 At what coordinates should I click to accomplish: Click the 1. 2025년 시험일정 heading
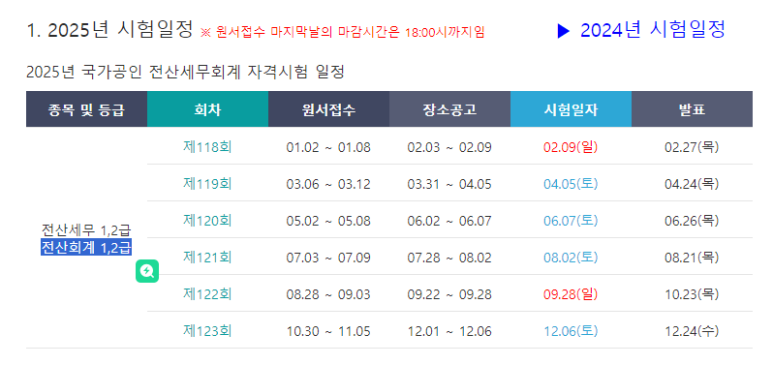[109, 30]
